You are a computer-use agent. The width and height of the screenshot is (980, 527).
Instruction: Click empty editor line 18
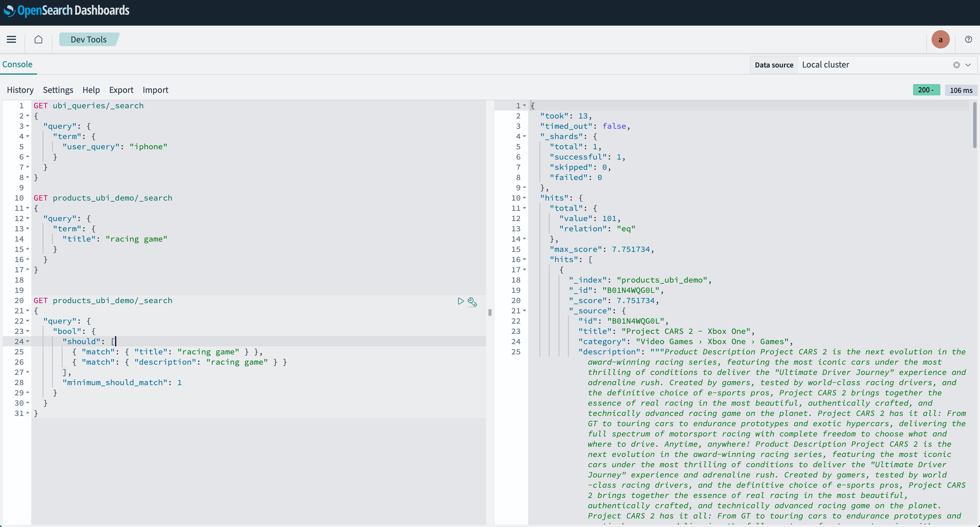[x=259, y=280]
